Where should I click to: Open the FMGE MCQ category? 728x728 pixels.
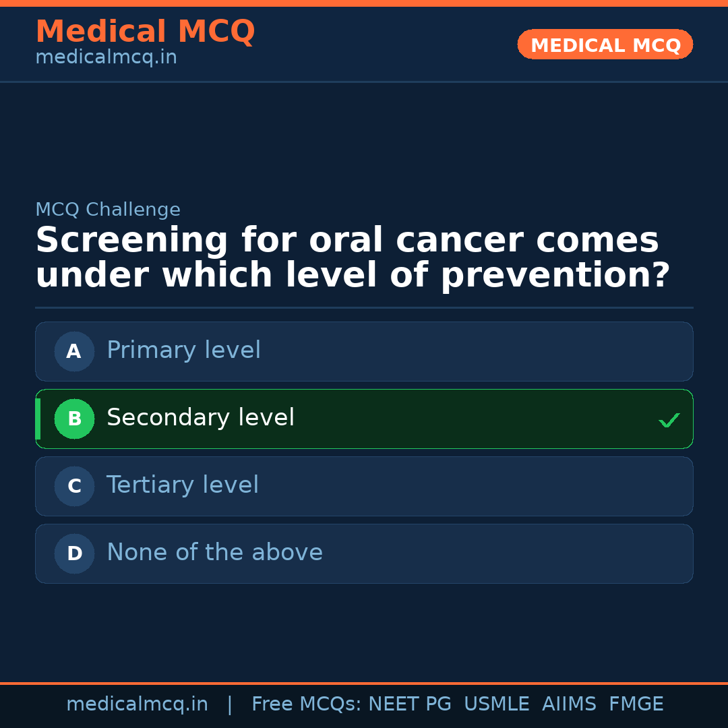pyautogui.click(x=636, y=704)
